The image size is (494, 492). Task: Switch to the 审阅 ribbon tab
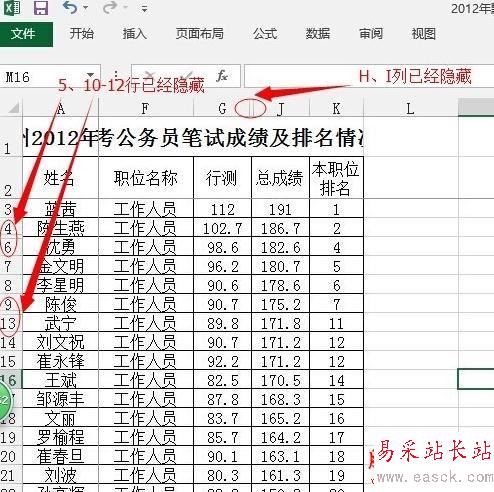point(371,34)
